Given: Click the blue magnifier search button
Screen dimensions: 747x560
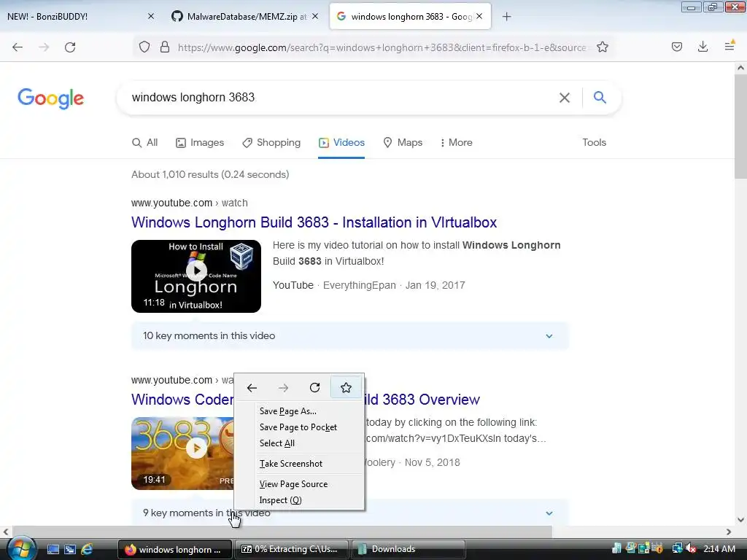Looking at the screenshot, I should click(x=600, y=98).
